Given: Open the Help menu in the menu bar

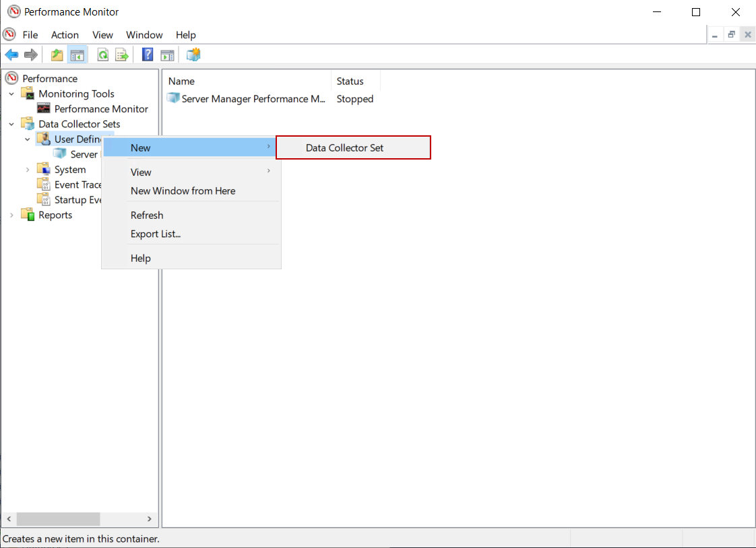Looking at the screenshot, I should tap(185, 35).
